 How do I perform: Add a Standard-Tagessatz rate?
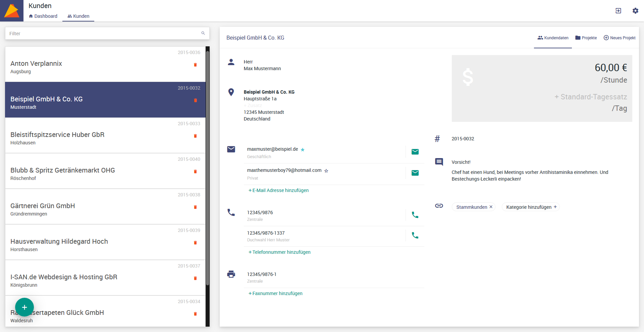(590, 97)
